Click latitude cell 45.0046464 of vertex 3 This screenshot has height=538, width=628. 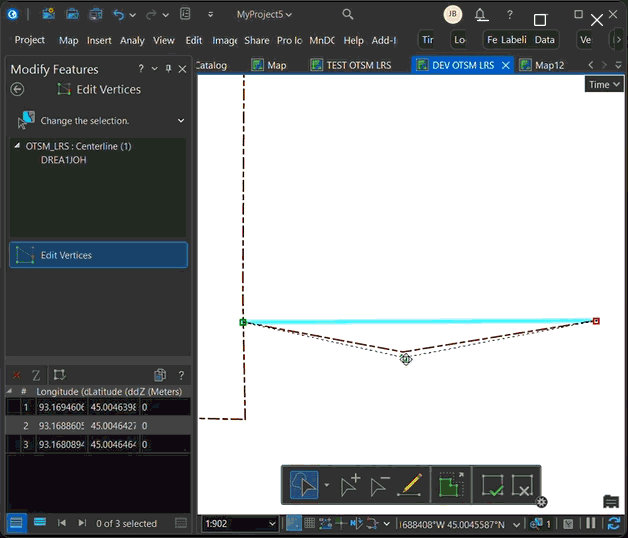pyautogui.click(x=113, y=445)
